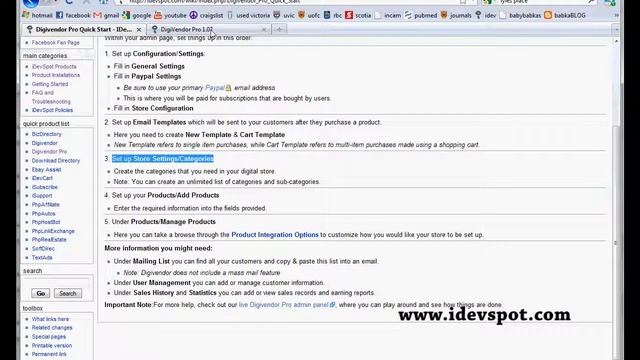Open BizDirectory product link
The height and width of the screenshot is (360, 640).
(x=47, y=134)
